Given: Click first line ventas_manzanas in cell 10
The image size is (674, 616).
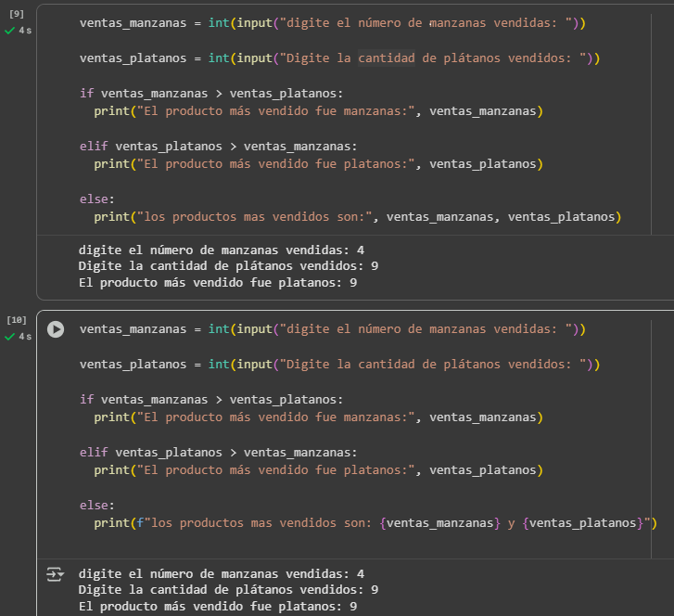Looking at the screenshot, I should (332, 329).
